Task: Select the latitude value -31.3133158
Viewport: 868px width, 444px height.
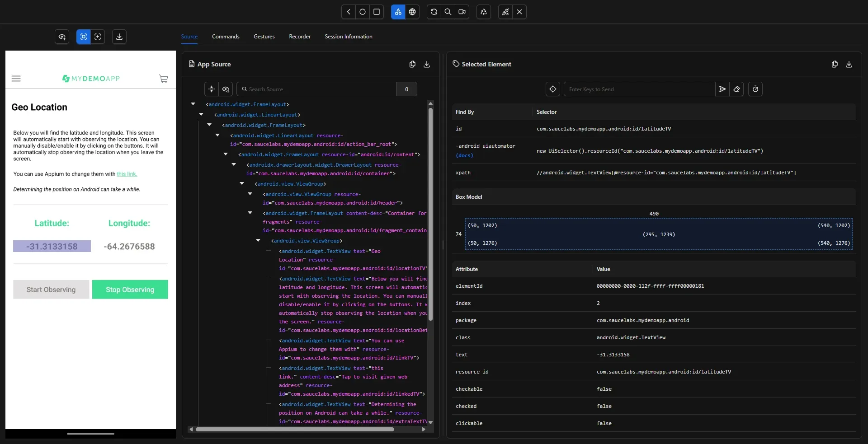Action: point(52,246)
